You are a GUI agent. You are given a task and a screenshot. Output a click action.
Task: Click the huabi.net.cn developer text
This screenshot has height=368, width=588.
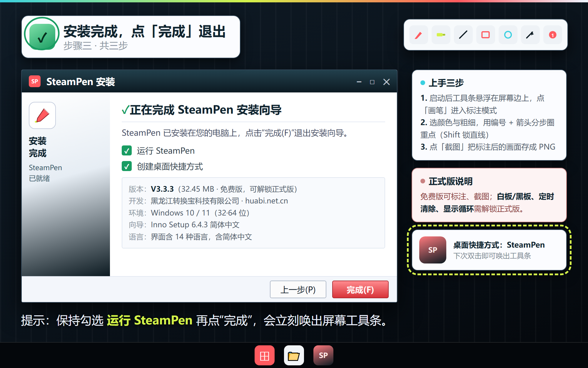[267, 201]
